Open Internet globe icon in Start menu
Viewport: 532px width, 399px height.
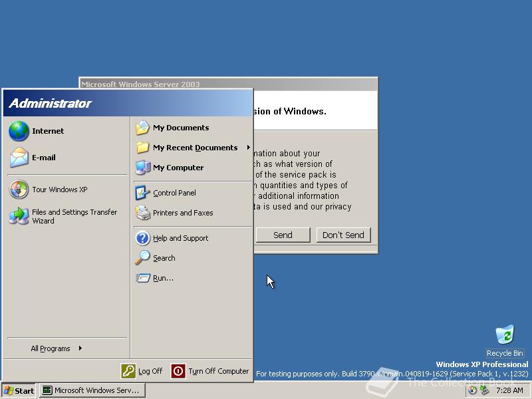coord(19,131)
